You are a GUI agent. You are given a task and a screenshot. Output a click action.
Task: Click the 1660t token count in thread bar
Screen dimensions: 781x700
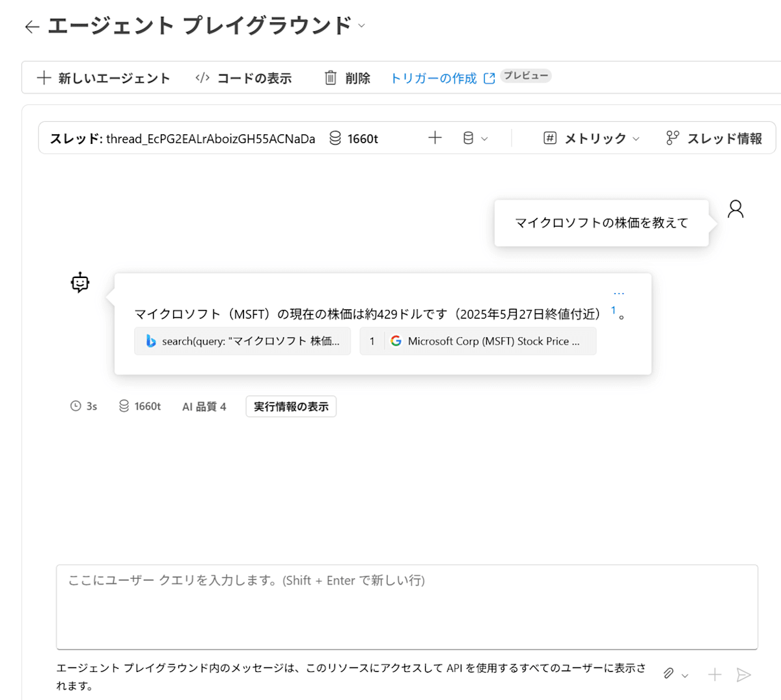coord(353,139)
